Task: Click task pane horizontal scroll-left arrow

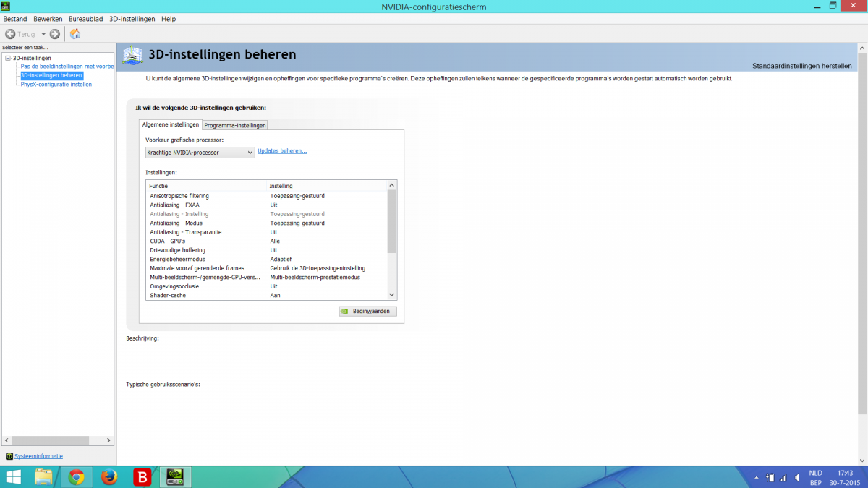Action: click(7, 440)
